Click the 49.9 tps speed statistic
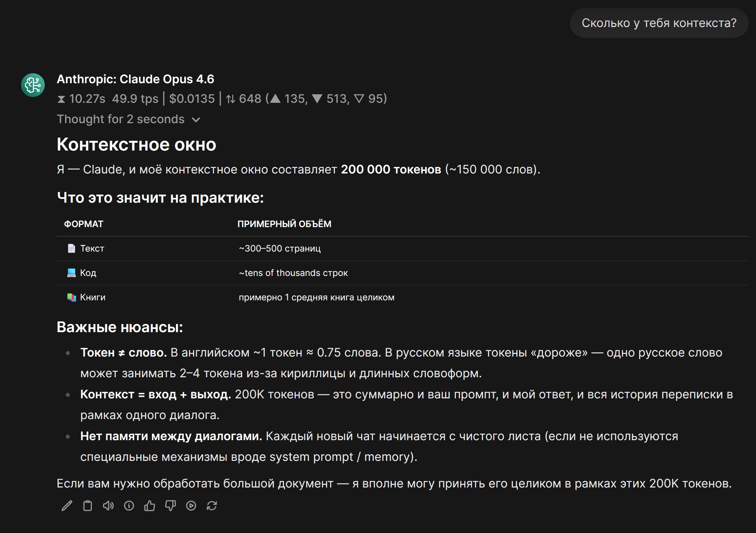The height and width of the screenshot is (533, 756). [x=135, y=99]
